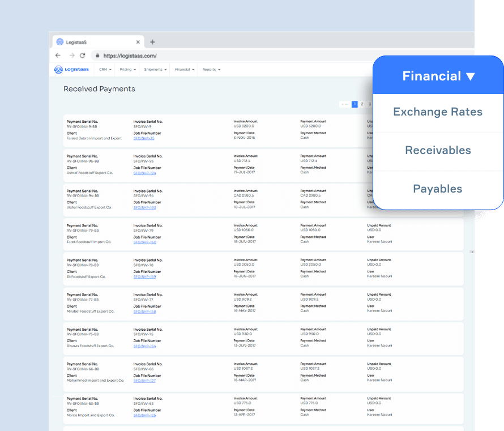This screenshot has height=431, width=504.
Task: Open job file link SFO/SHP-125
Action: tap(144, 415)
